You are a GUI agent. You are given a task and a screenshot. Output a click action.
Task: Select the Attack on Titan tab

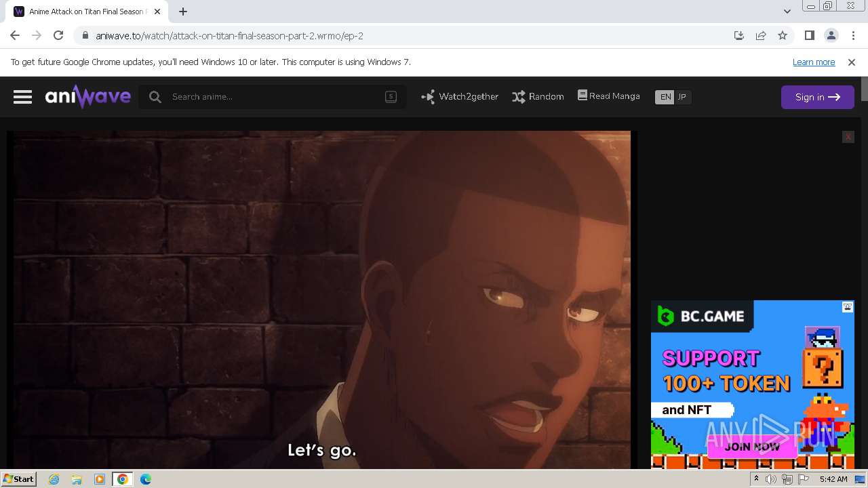pyautogui.click(x=87, y=12)
